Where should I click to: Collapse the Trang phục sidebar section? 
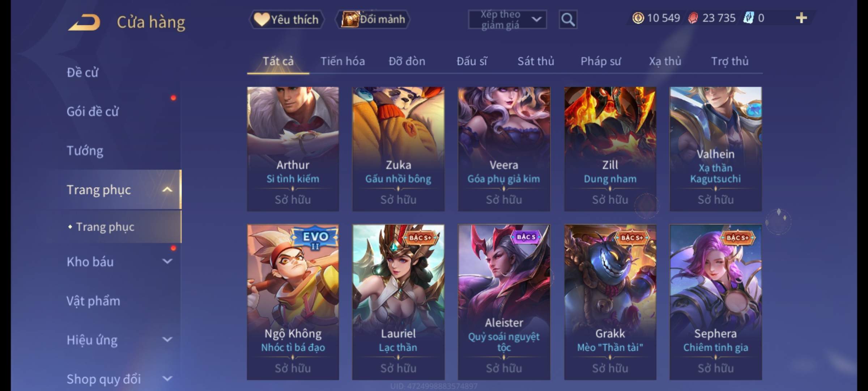[167, 190]
